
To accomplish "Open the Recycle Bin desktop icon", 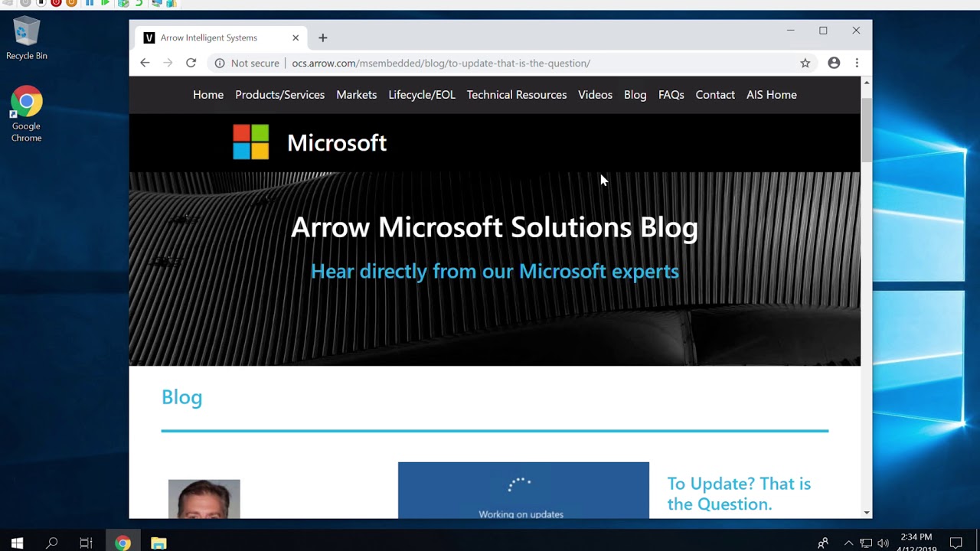I will tap(26, 38).
